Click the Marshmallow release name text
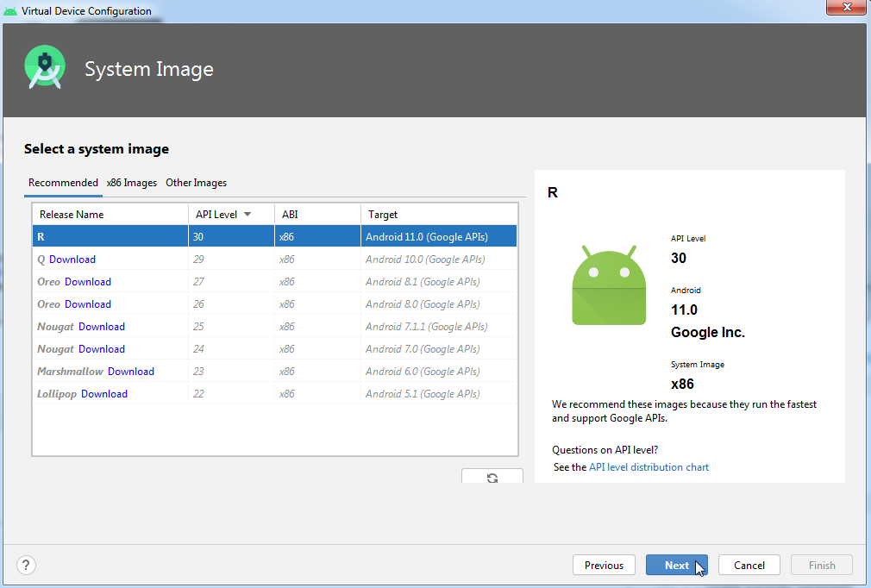This screenshot has height=588, width=871. tap(70, 372)
